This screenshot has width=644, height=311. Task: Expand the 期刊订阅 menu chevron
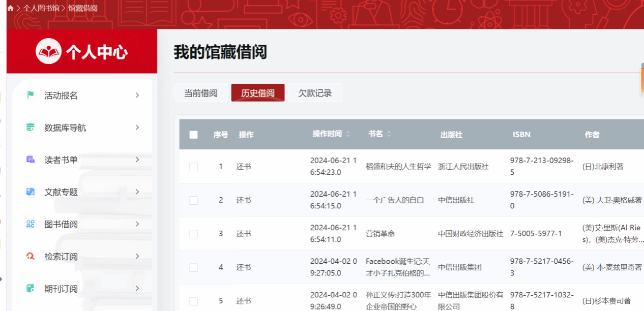pyautogui.click(x=137, y=289)
